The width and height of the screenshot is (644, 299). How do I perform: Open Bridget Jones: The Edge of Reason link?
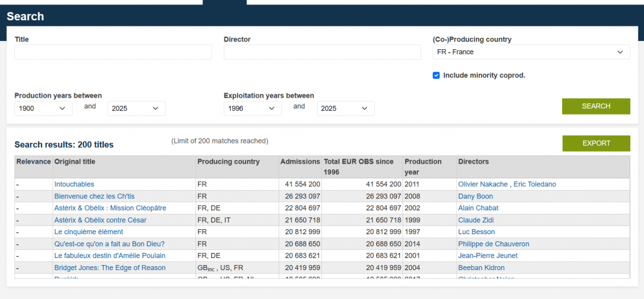[109, 268]
